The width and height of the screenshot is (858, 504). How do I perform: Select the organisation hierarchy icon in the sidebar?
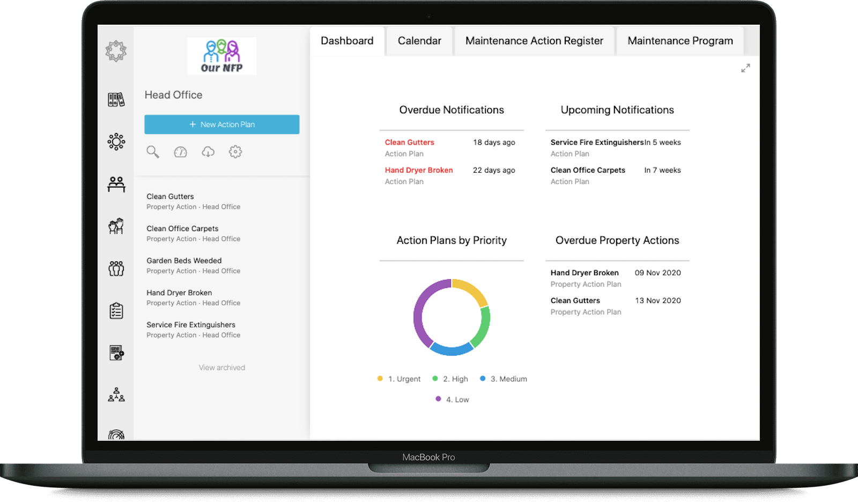116,395
